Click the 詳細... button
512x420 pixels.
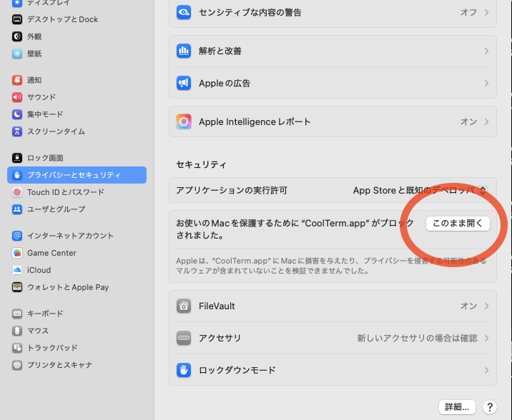point(457,406)
